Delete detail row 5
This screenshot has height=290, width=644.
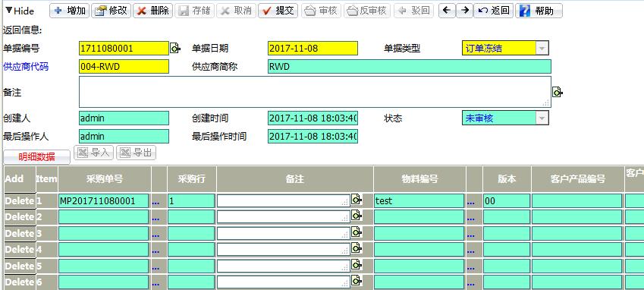coord(19,266)
